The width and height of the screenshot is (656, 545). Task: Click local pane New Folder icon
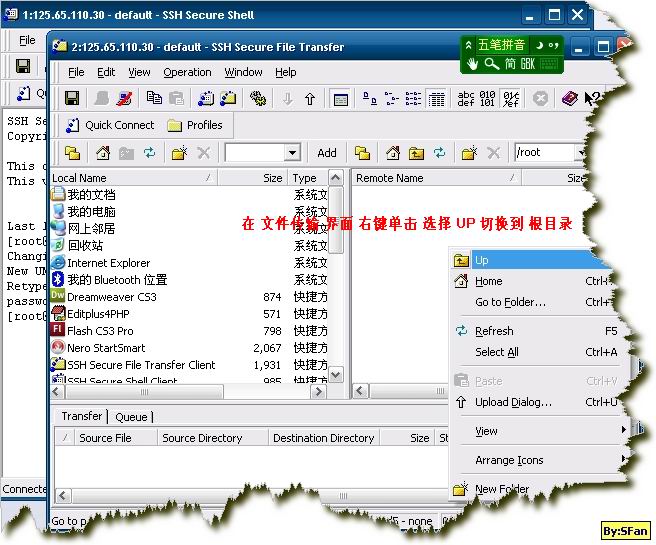click(x=179, y=153)
